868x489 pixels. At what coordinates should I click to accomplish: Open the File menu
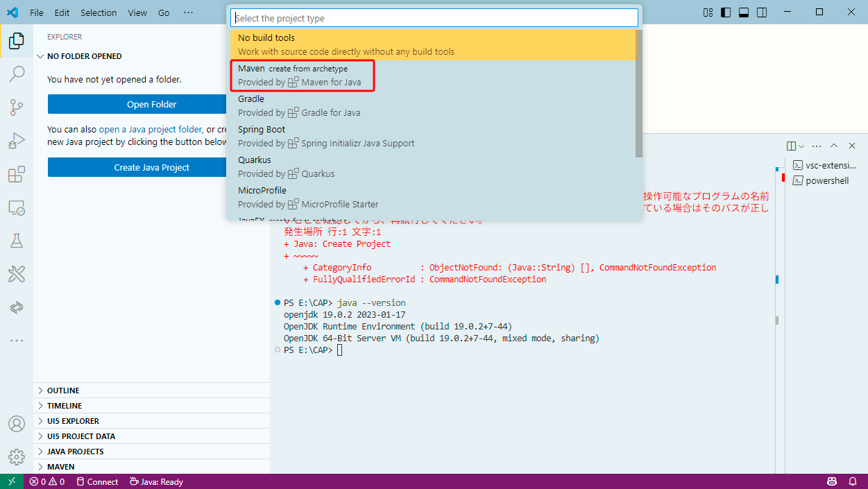pyautogui.click(x=37, y=12)
